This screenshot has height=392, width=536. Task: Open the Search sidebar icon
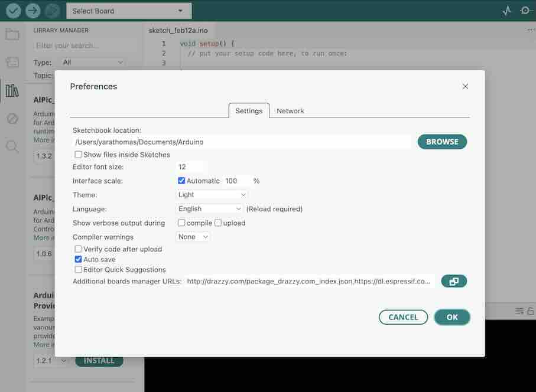point(12,146)
